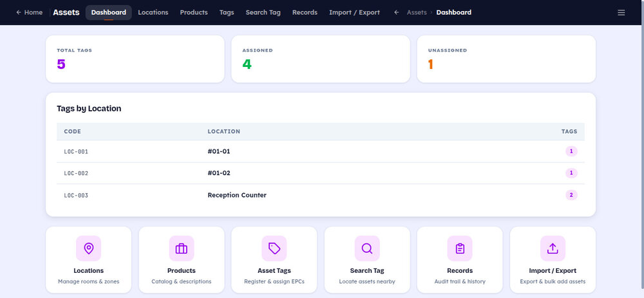Image resolution: width=644 pixels, height=298 pixels.
Task: Click the Asset Tags tag icon
Action: (x=274, y=248)
